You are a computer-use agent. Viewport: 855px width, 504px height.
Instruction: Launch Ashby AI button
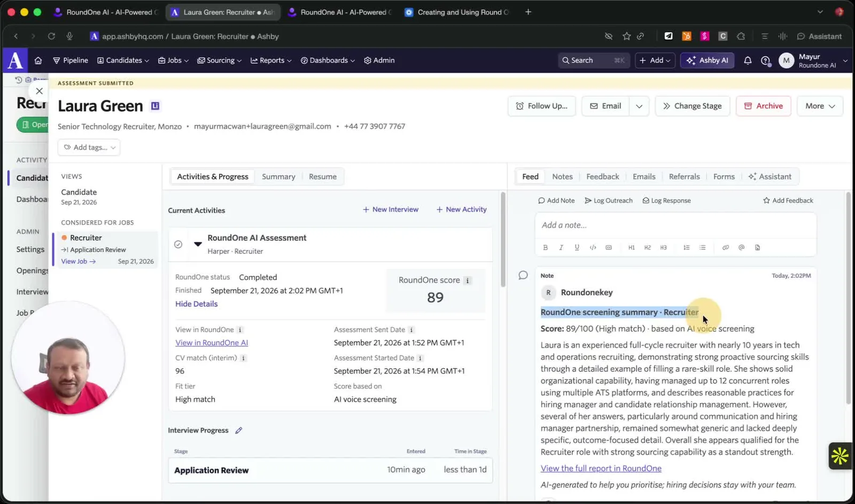click(x=708, y=60)
